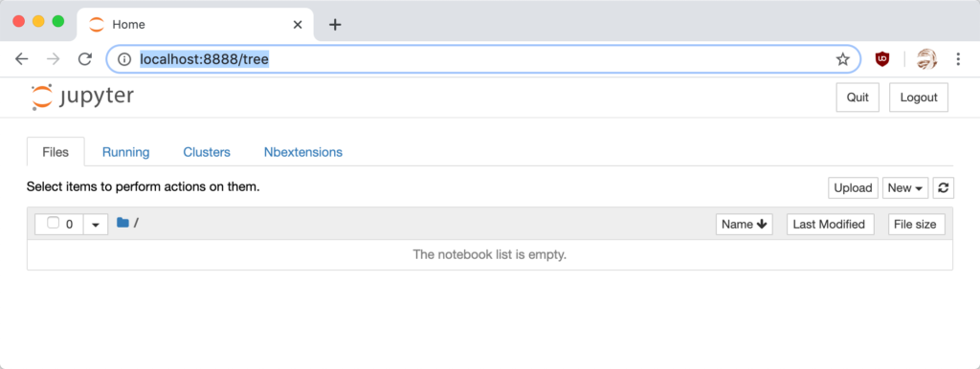Open a new browser tab
This screenshot has width=980, height=369.
pos(336,24)
